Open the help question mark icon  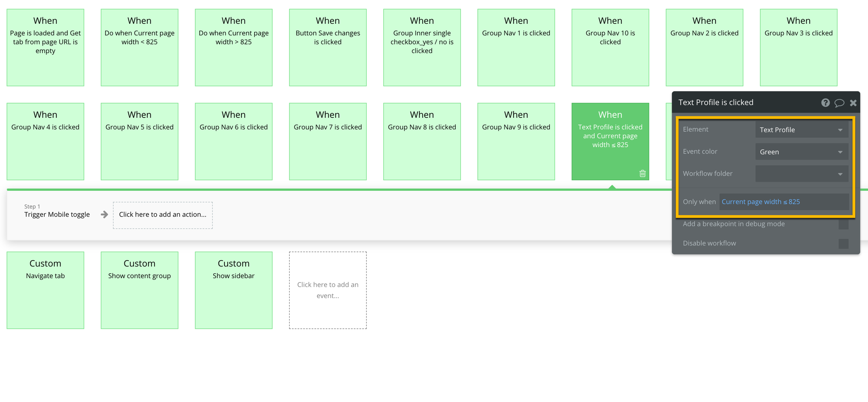click(825, 103)
